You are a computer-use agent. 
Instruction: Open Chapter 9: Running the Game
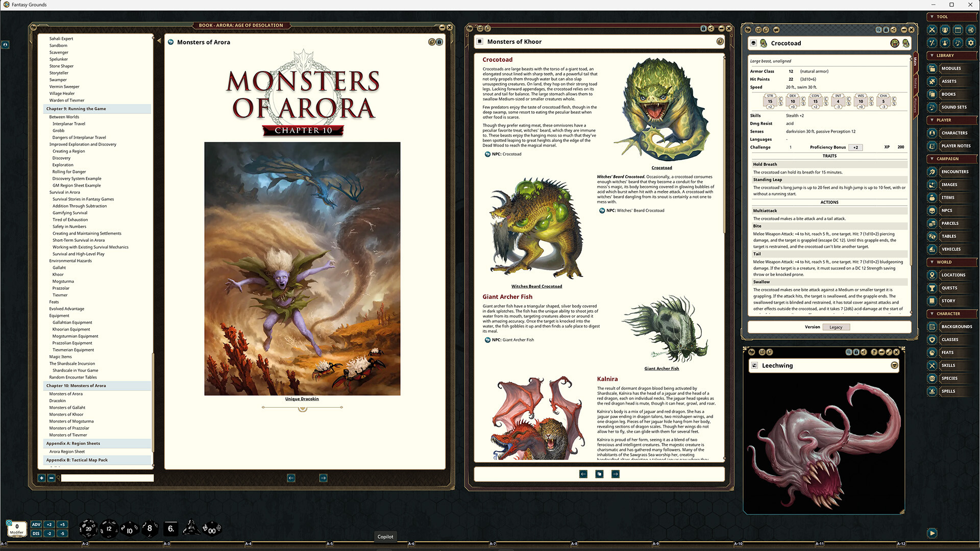tap(76, 109)
